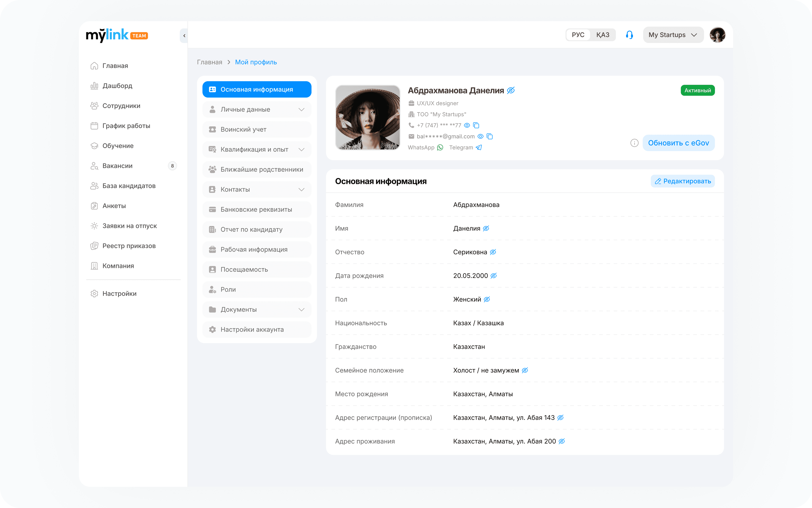Click the headset support icon
The height and width of the screenshot is (508, 812).
(629, 35)
